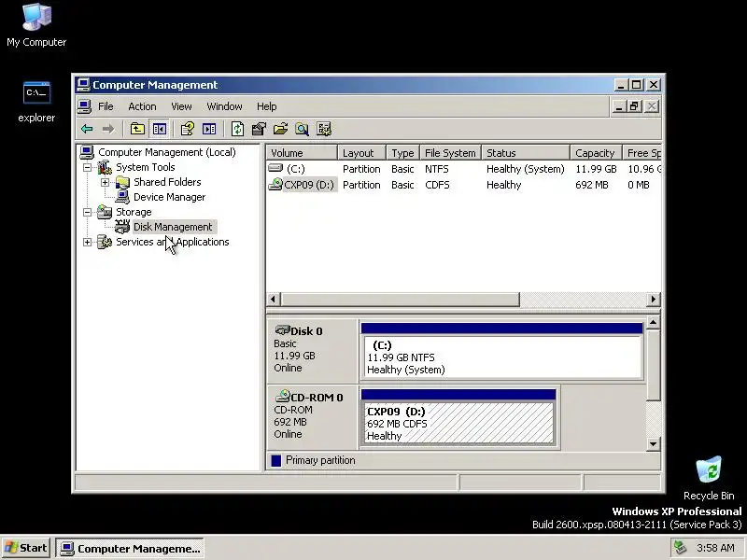Viewport: 747px width, 560px height.
Task: Click the Forward arrow toolbar icon
Action: 108,129
